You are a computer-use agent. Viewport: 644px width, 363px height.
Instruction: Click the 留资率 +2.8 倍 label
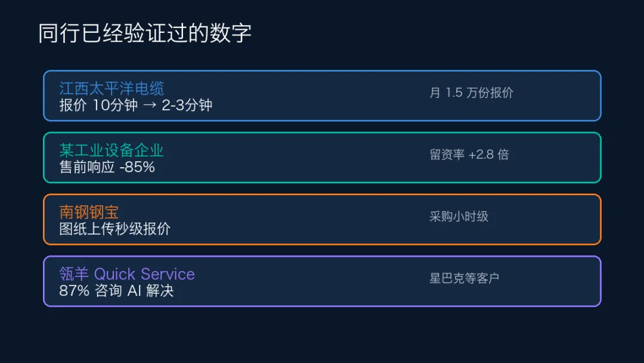pos(469,155)
